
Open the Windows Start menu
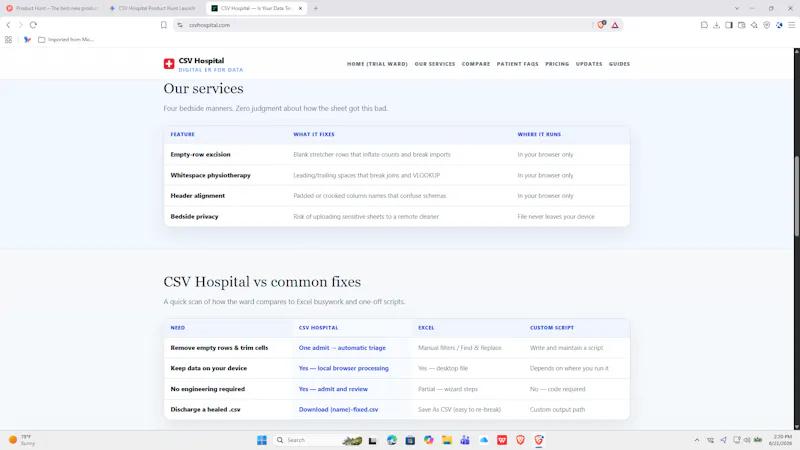pos(262,440)
